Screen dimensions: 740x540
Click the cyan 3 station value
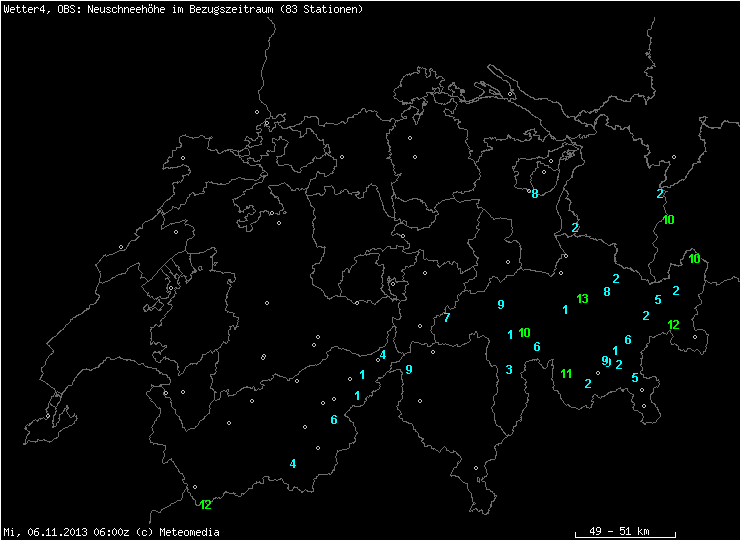509,370
